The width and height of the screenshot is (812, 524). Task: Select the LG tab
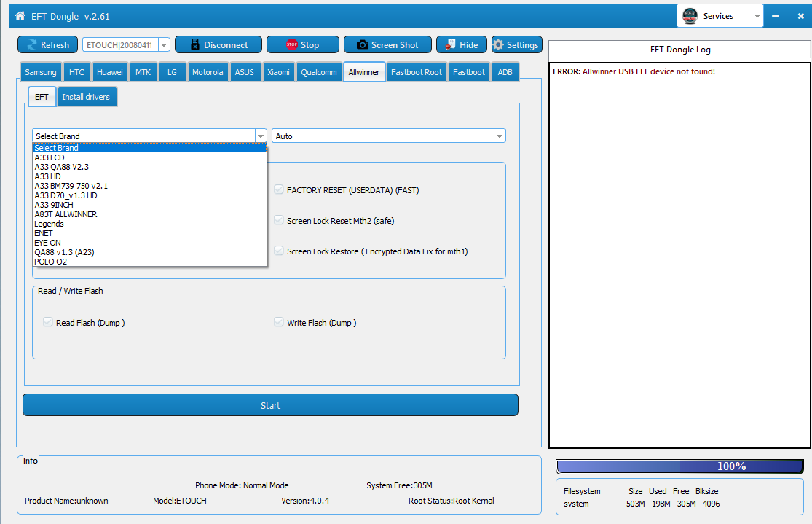[172, 72]
